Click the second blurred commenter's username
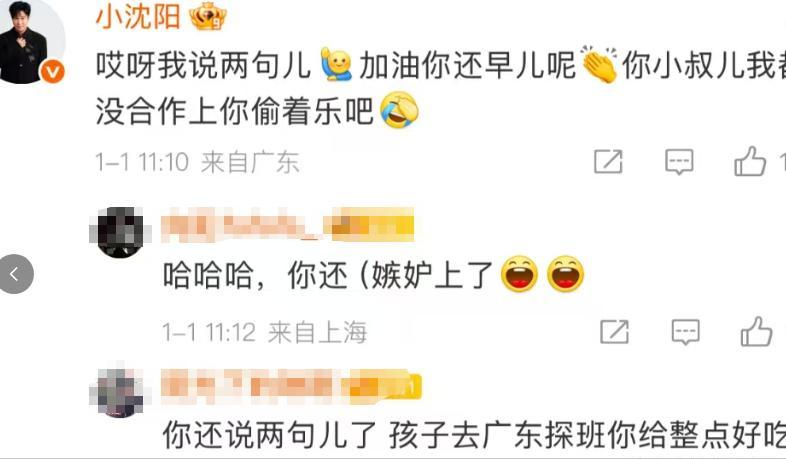This screenshot has width=786, height=459. pos(291,386)
